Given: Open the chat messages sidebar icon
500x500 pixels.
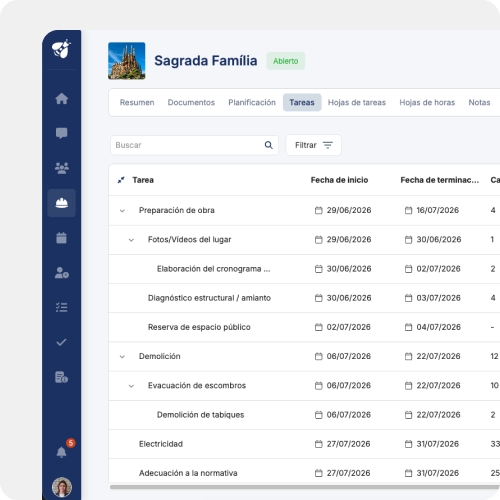Looking at the screenshot, I should pyautogui.click(x=62, y=133).
